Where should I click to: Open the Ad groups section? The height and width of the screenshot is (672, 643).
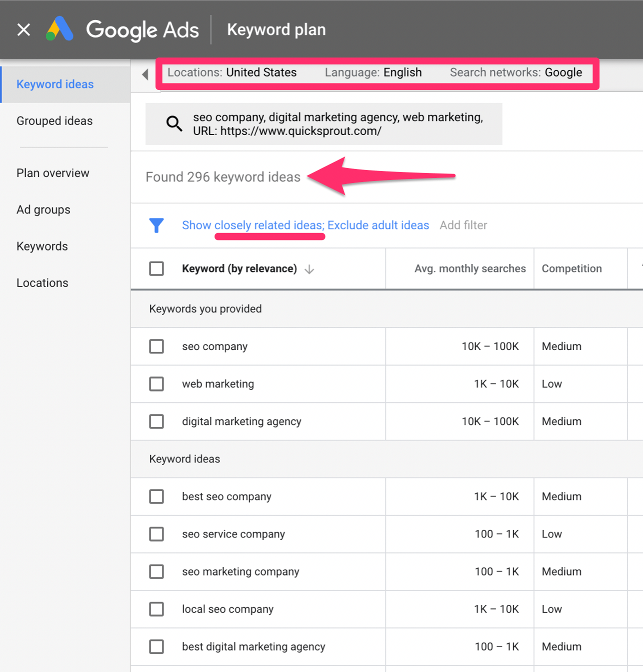click(43, 209)
